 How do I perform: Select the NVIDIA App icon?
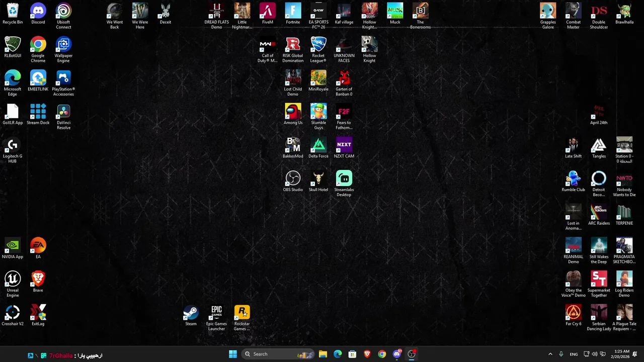(x=13, y=249)
